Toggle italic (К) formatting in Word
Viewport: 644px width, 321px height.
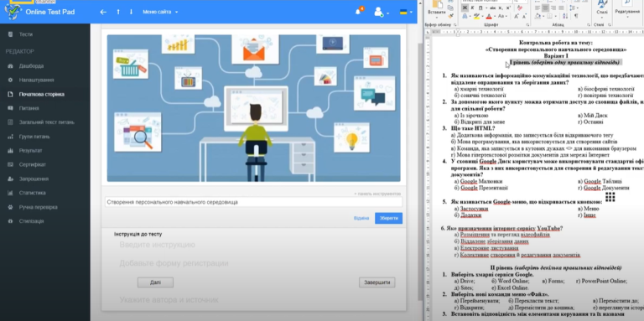472,8
